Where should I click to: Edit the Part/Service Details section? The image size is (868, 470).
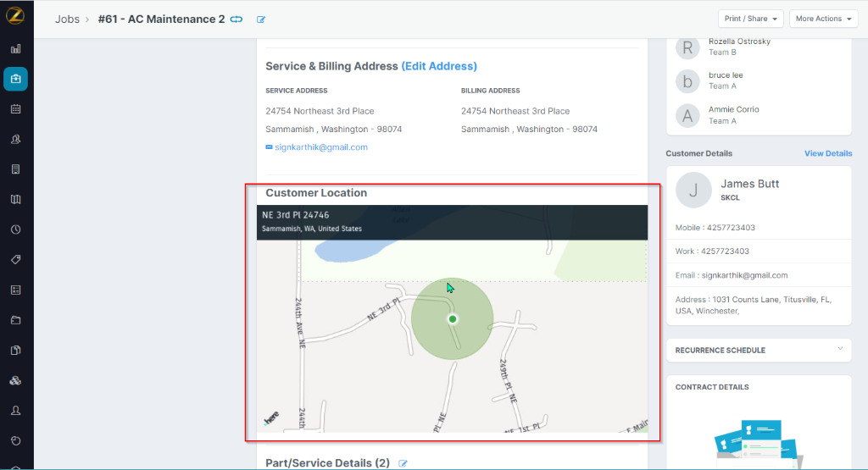click(403, 463)
